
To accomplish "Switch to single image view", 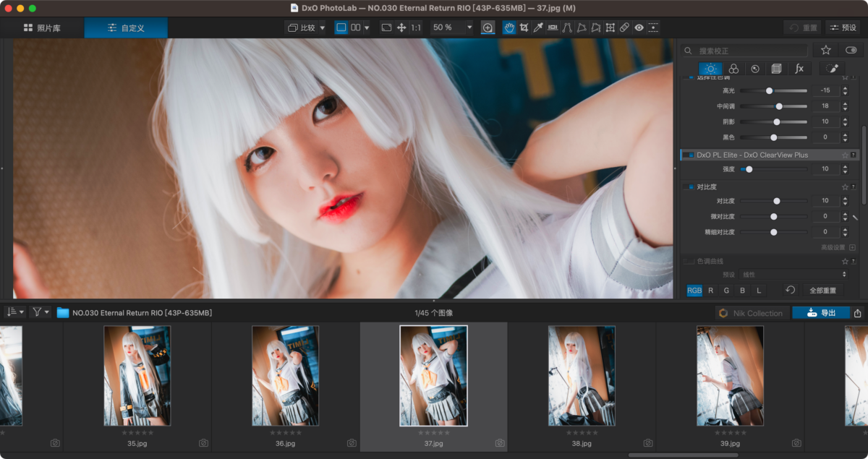I will 341,27.
